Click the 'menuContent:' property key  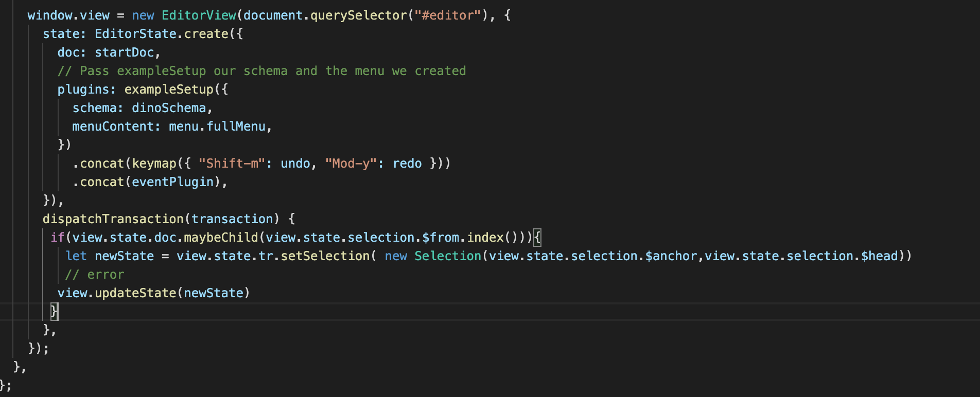117,126
